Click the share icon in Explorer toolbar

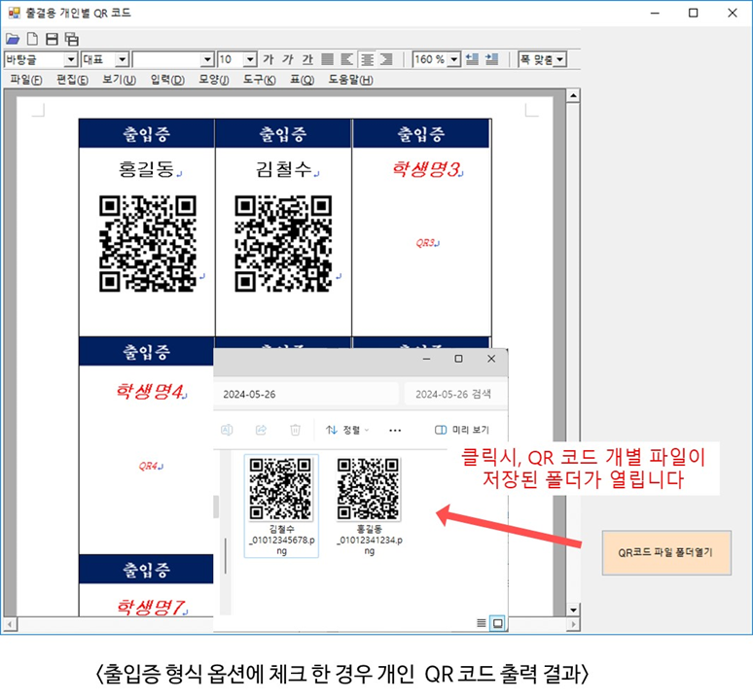[x=261, y=430]
